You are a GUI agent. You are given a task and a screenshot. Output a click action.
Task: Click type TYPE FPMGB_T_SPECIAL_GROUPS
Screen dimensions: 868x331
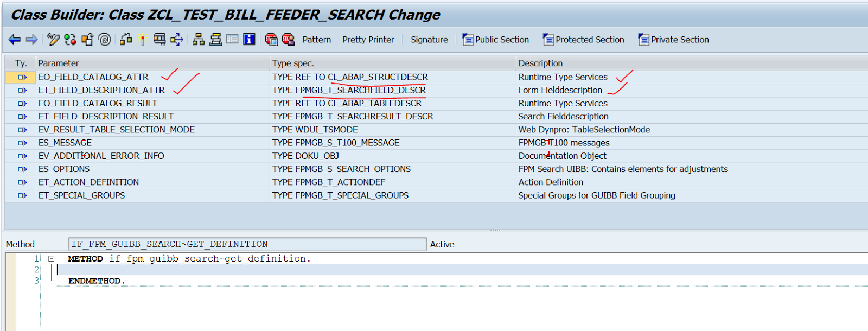tap(340, 195)
